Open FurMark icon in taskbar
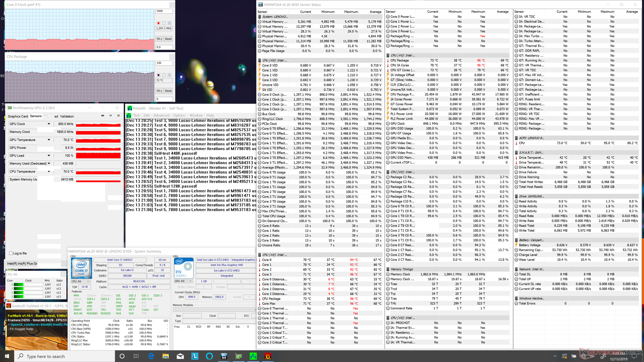644x362 pixels. pos(268,356)
